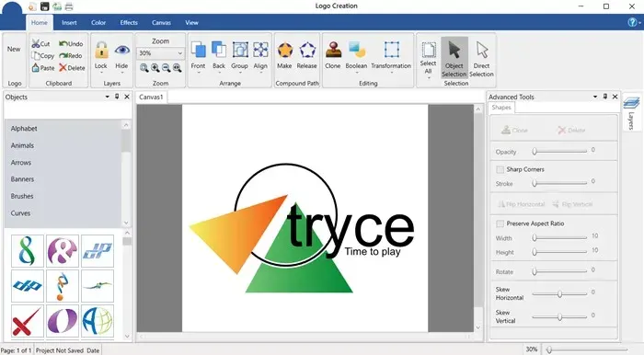Click the Clone stamp icon in Editing
Viewport: 644px width, 355px height.
coord(333,50)
